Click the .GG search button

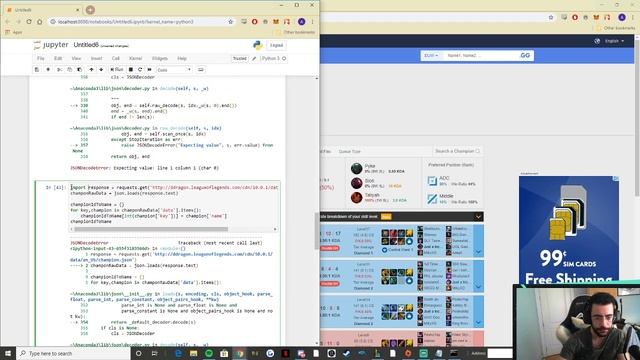(x=525, y=56)
